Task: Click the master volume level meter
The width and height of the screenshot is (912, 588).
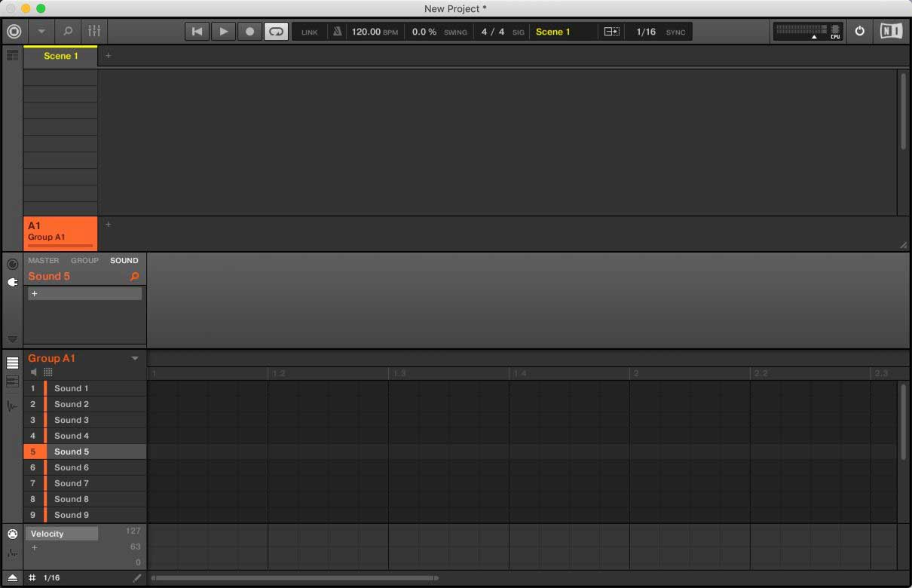Action: click(x=801, y=29)
